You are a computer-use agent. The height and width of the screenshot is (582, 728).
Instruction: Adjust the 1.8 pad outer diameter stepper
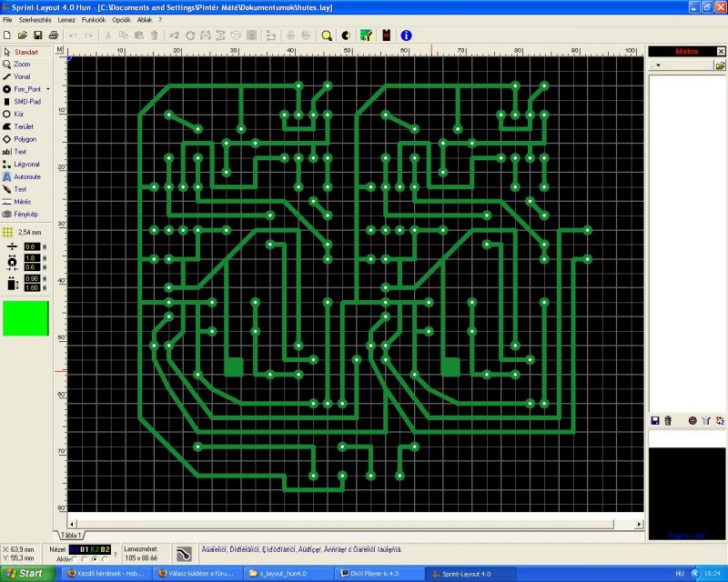tap(45, 258)
